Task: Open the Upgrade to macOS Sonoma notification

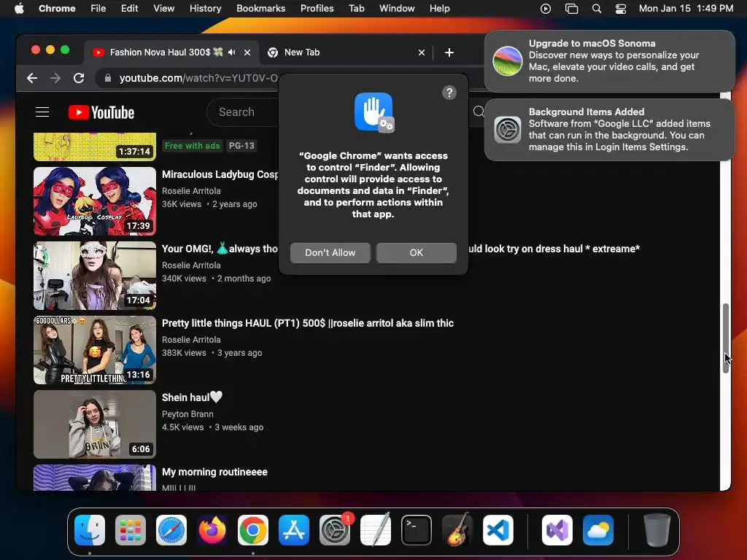Action: tap(610, 61)
